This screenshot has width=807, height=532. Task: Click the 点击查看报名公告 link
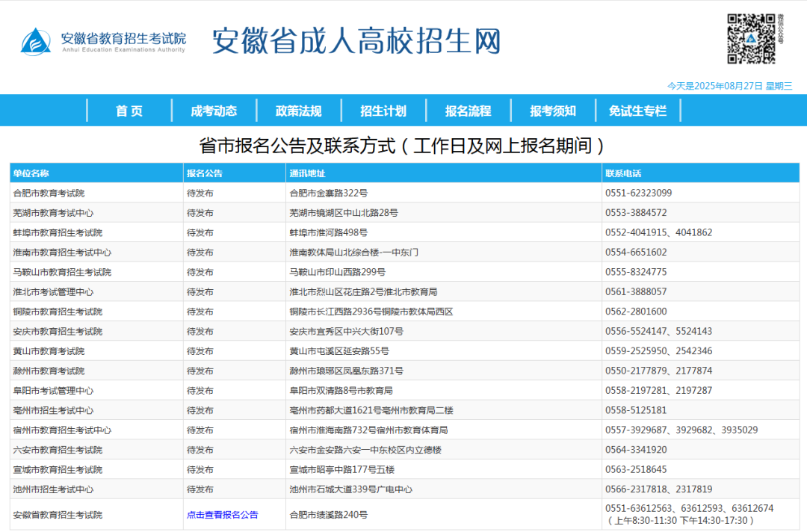222,515
